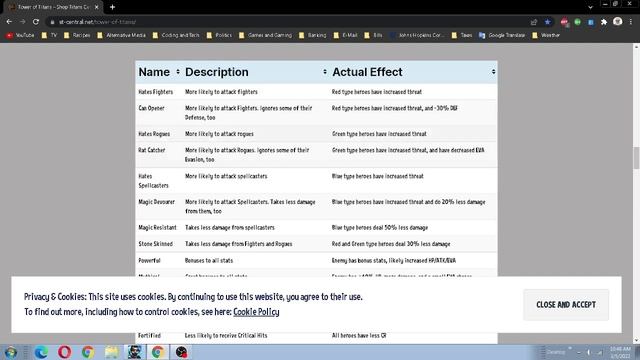Select the 'Fortified' row name
640x360 pixels.
point(149,336)
